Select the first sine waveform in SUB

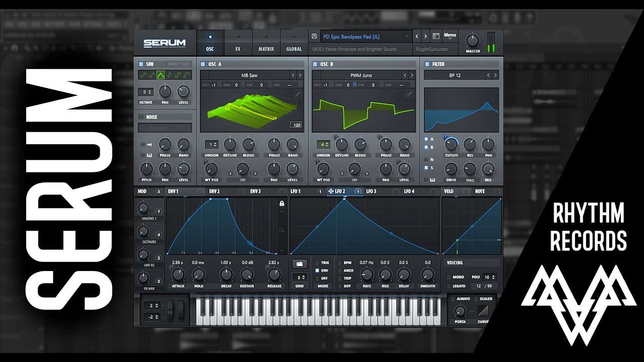(143, 75)
